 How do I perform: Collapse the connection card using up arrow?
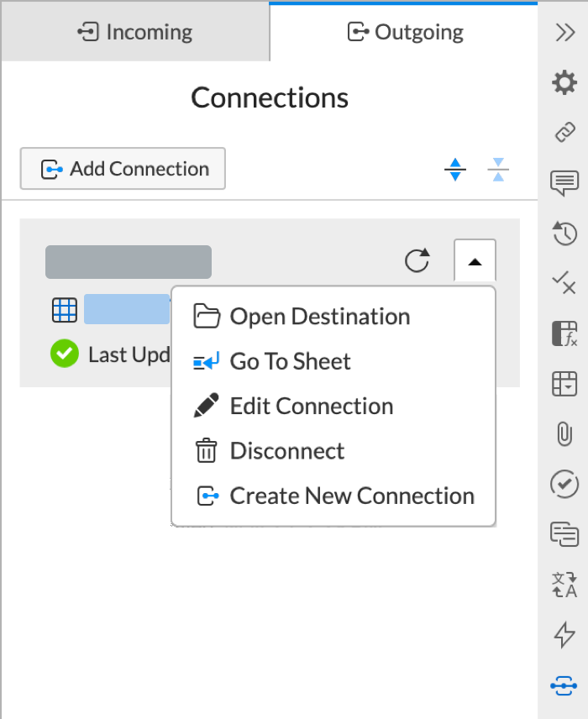pyautogui.click(x=475, y=261)
